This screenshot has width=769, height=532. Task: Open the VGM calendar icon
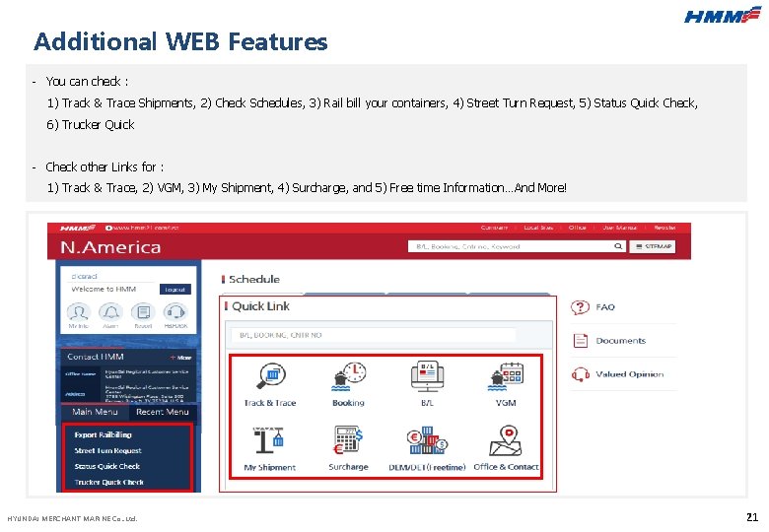[506, 376]
